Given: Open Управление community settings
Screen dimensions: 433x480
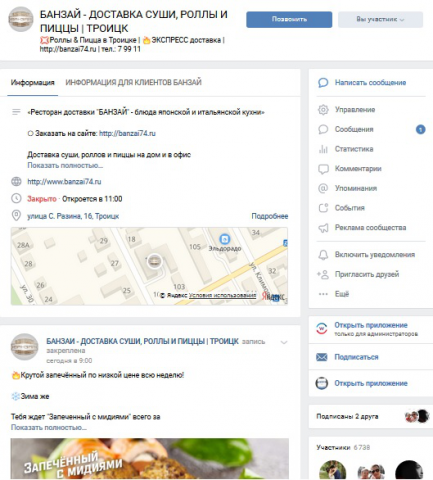Looking at the screenshot, I should coord(355,110).
